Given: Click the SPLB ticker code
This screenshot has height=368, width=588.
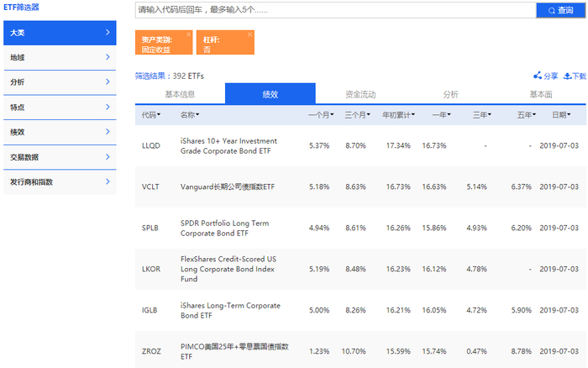Looking at the screenshot, I should (x=150, y=228).
